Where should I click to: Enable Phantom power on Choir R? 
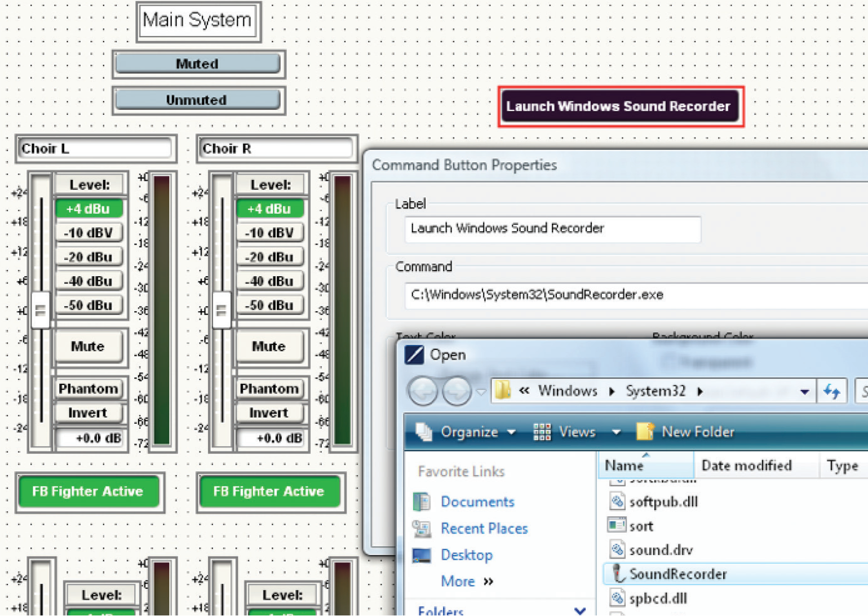269,389
